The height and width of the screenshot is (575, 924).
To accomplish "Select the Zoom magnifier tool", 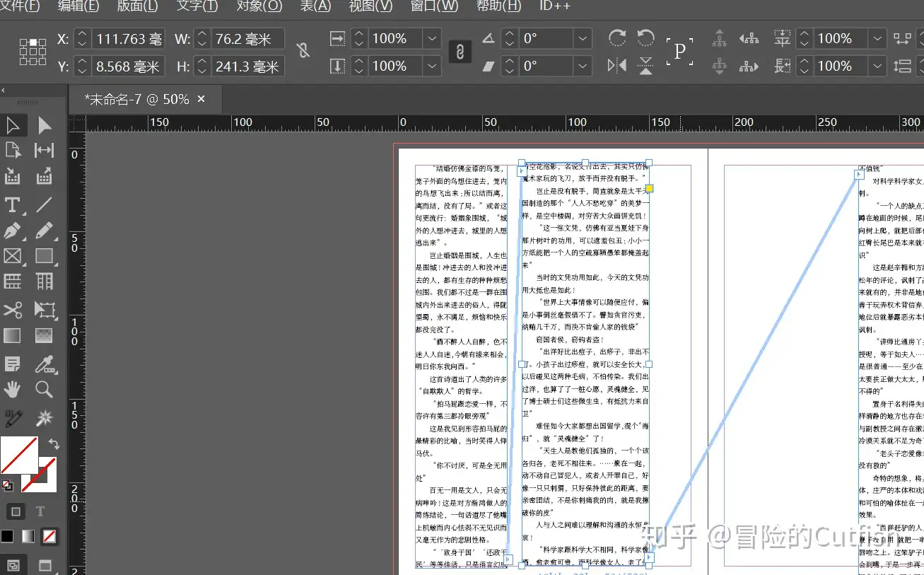I will [45, 389].
